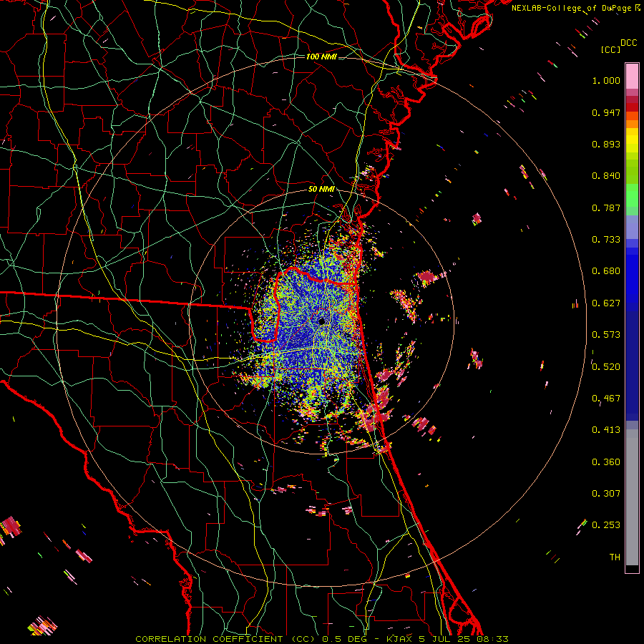Click the 0.573 scale value

pyautogui.click(x=606, y=335)
